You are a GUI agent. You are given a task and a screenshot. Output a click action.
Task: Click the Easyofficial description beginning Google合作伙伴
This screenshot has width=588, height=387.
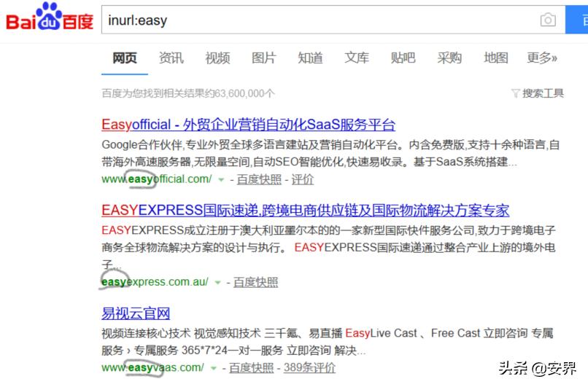pyautogui.click(x=330, y=153)
